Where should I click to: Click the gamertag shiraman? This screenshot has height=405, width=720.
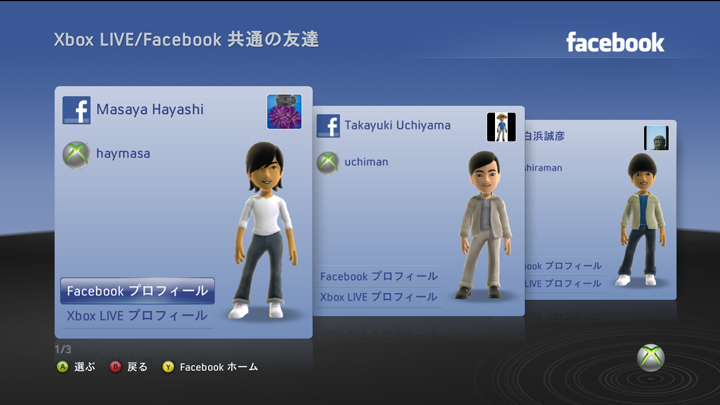(x=544, y=168)
